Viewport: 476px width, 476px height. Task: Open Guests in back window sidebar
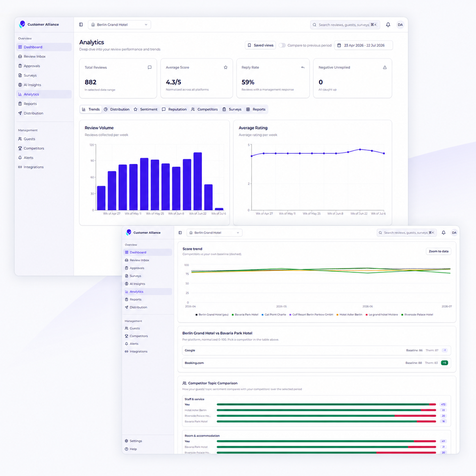pyautogui.click(x=44, y=139)
